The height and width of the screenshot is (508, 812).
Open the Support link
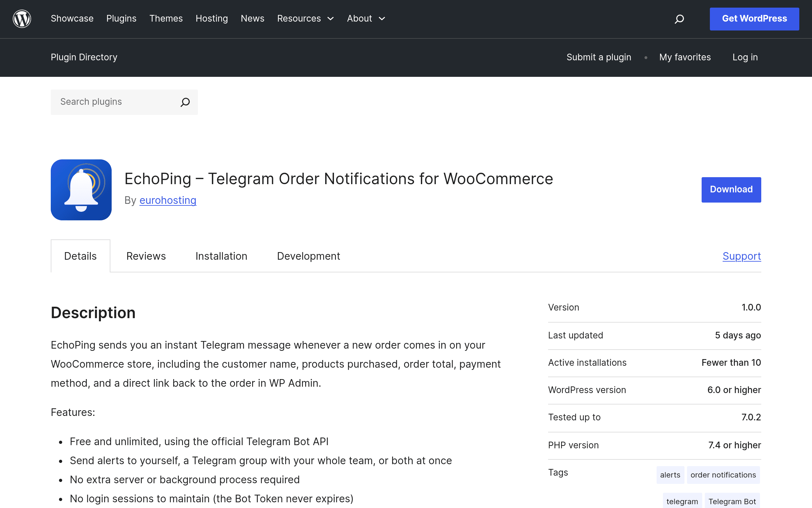742,256
